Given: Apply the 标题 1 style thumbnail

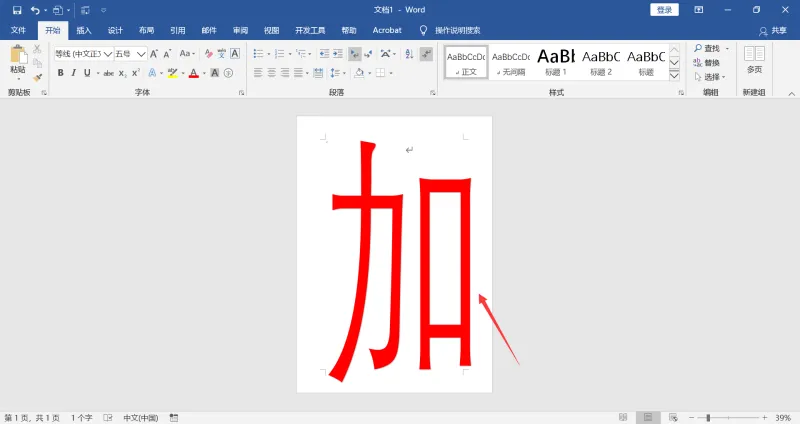Looking at the screenshot, I should tap(556, 62).
